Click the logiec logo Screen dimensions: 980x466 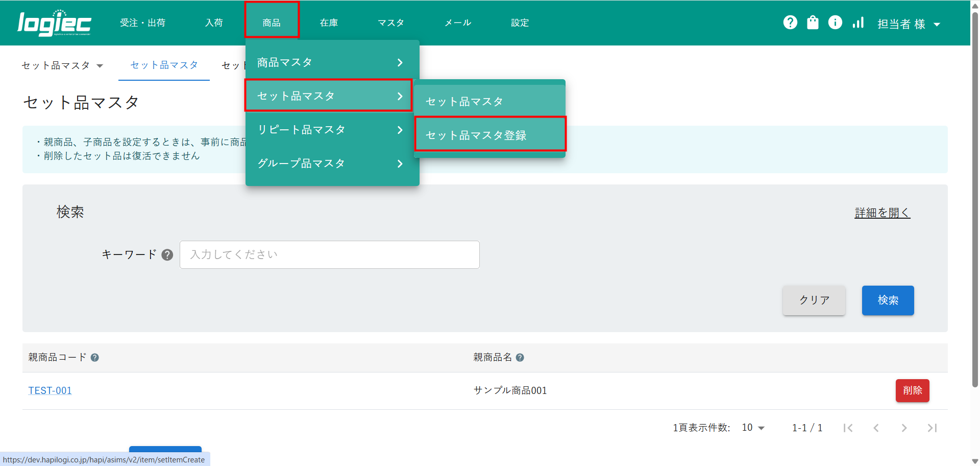(54, 23)
